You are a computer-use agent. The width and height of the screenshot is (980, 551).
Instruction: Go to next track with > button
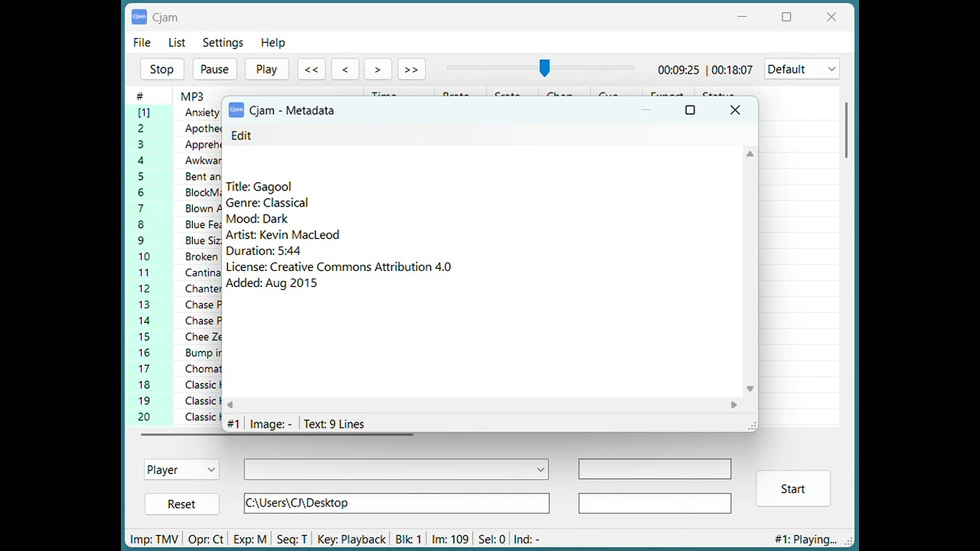[x=377, y=69]
